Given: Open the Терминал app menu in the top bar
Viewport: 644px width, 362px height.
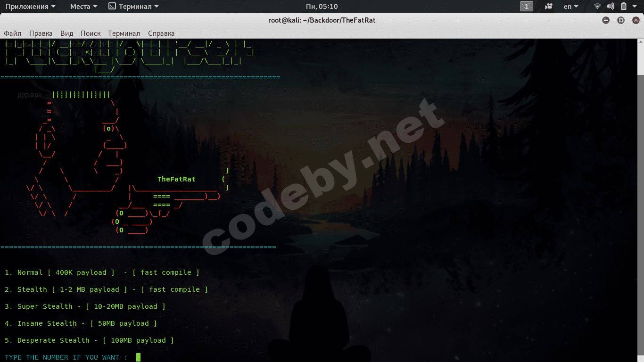Looking at the screenshot, I should pos(133,7).
